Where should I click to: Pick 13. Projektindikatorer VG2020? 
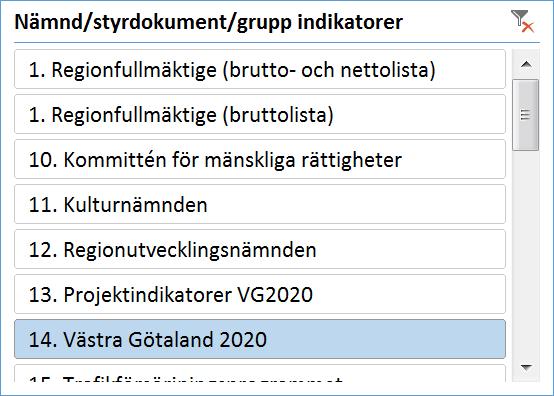260,294
